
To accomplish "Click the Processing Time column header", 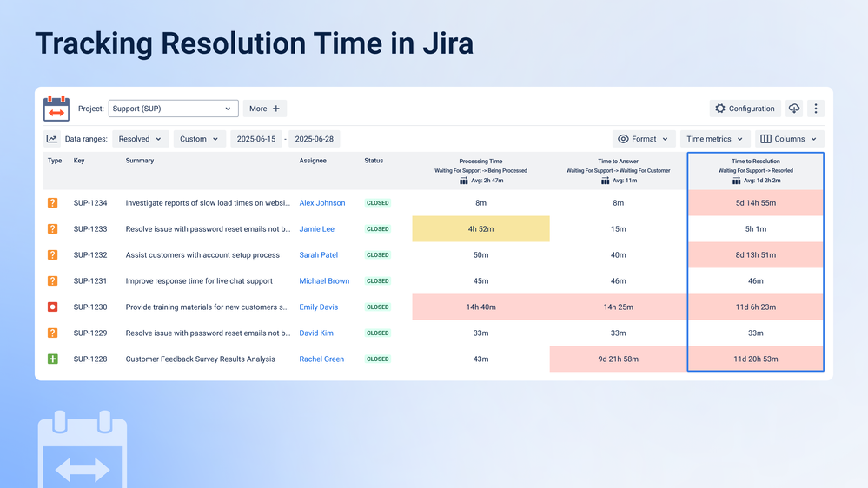I will (480, 162).
